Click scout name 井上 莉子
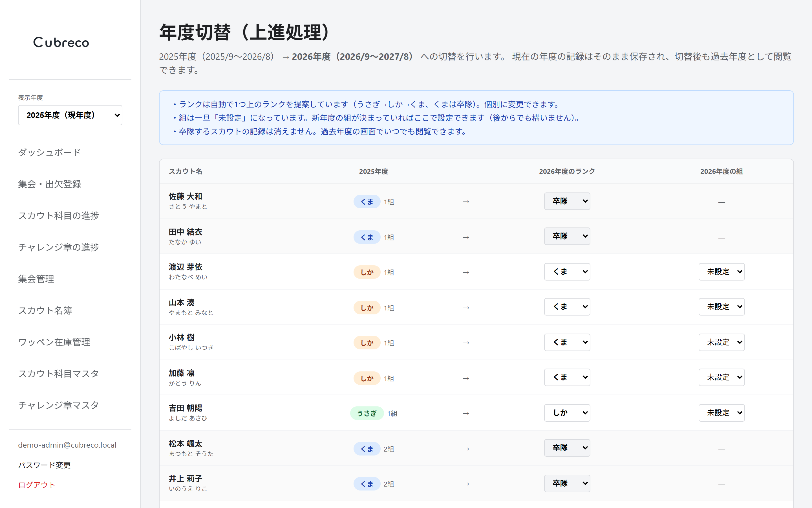The image size is (812, 508). (x=186, y=478)
